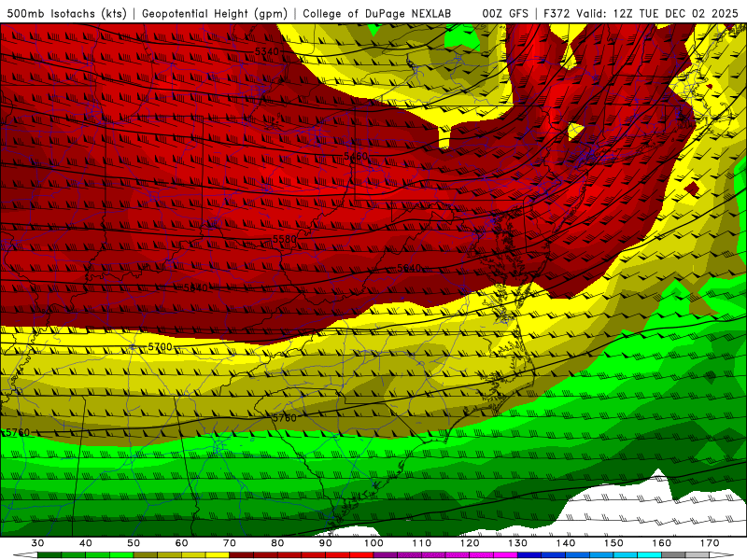
Task: Click the bright yellow swatch just before 70
Action: click(218, 555)
